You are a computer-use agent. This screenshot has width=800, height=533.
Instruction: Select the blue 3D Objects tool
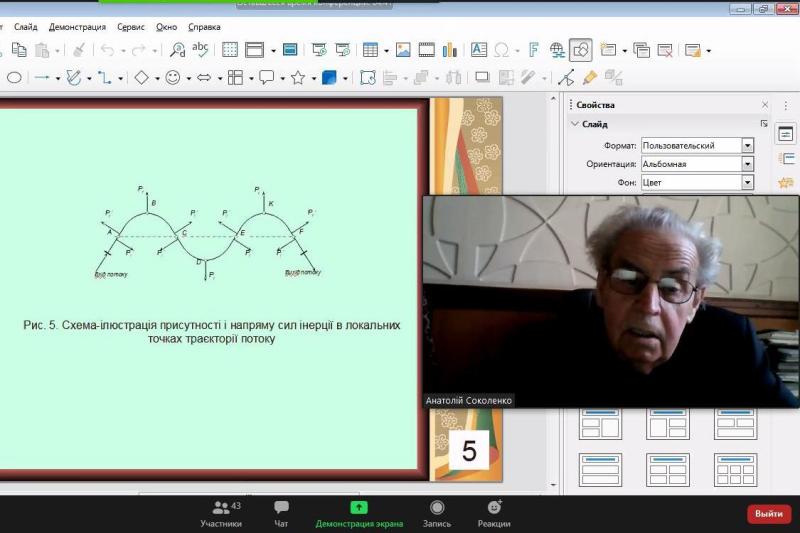[x=330, y=78]
